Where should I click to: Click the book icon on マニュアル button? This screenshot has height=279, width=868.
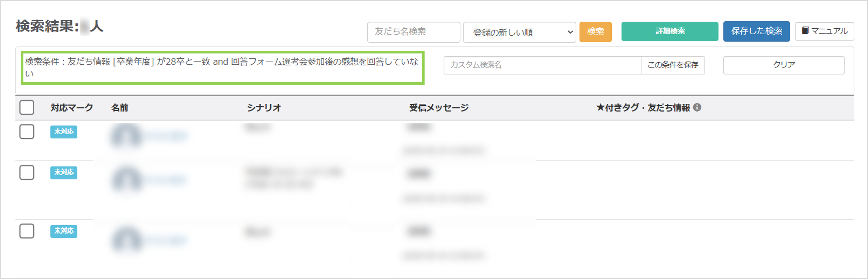[x=805, y=31]
